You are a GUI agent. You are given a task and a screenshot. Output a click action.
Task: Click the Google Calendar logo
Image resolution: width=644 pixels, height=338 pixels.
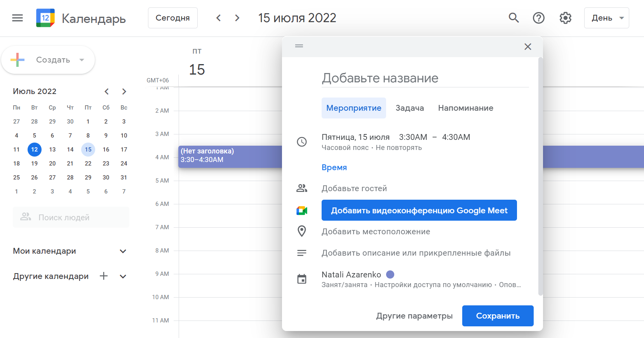tap(45, 18)
